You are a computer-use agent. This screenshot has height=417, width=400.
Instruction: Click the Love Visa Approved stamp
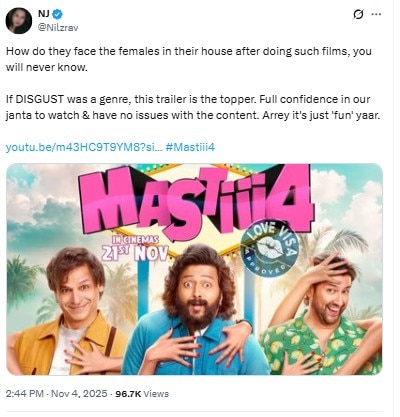[x=269, y=248]
